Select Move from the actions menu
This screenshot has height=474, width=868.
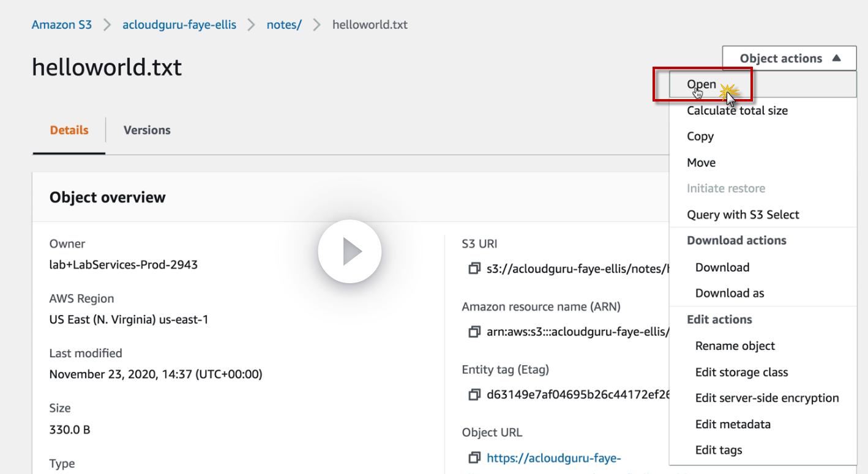pyautogui.click(x=763, y=163)
